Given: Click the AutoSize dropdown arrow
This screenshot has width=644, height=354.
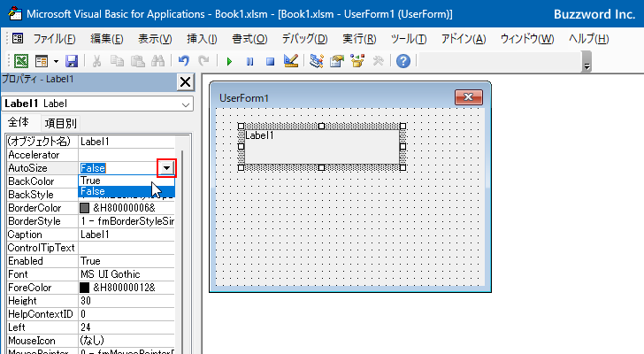Looking at the screenshot, I should [166, 167].
